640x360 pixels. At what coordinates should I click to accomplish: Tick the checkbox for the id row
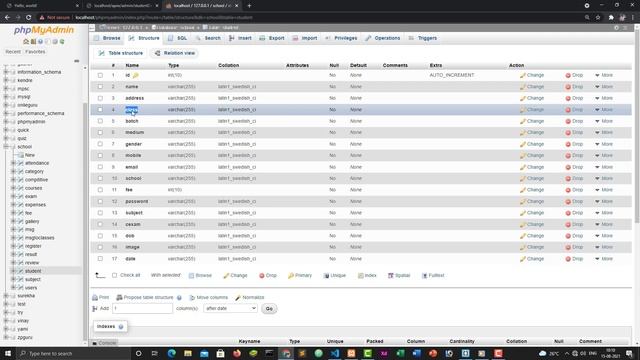tap(100, 76)
